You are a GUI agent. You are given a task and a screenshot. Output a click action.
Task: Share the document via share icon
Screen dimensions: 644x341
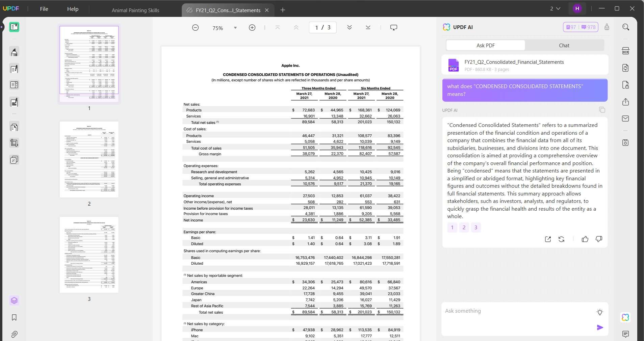(625, 102)
